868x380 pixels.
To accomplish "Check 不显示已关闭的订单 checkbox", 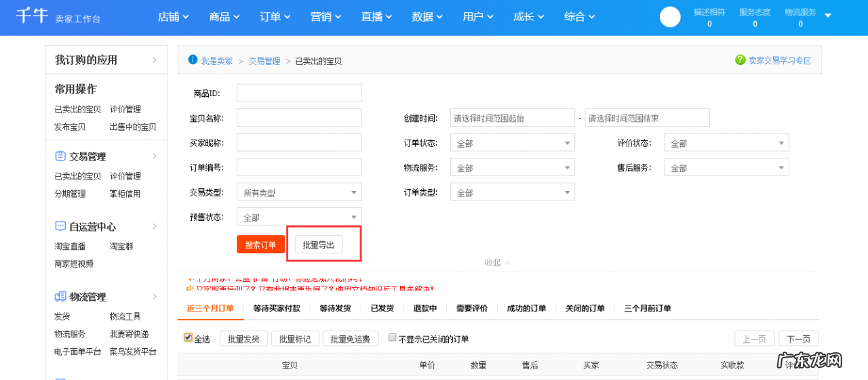I will click(392, 337).
